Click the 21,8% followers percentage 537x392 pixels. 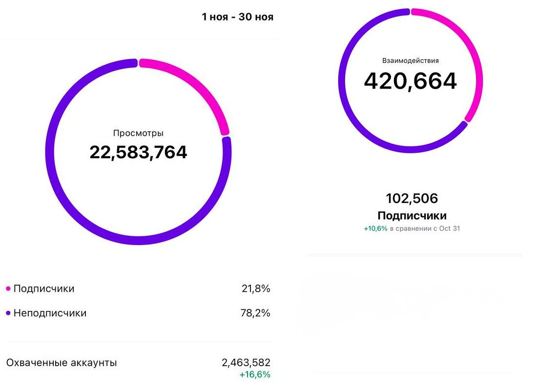pos(256,289)
